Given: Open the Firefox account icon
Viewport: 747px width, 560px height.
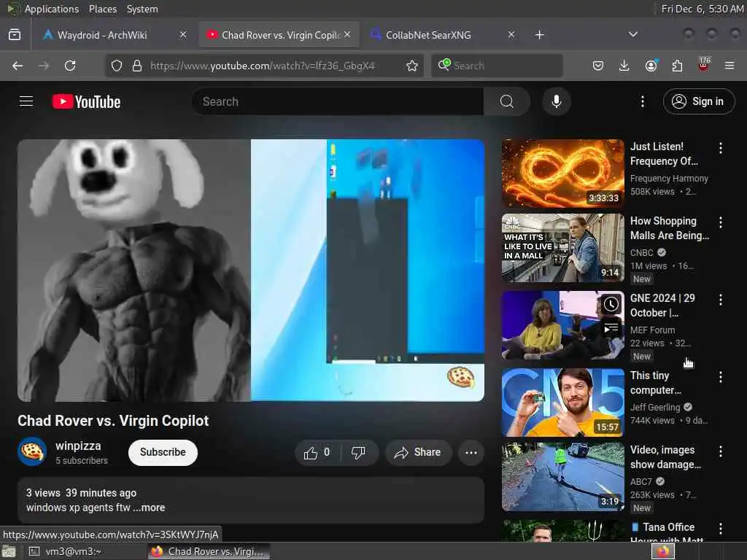Looking at the screenshot, I should click(x=651, y=66).
